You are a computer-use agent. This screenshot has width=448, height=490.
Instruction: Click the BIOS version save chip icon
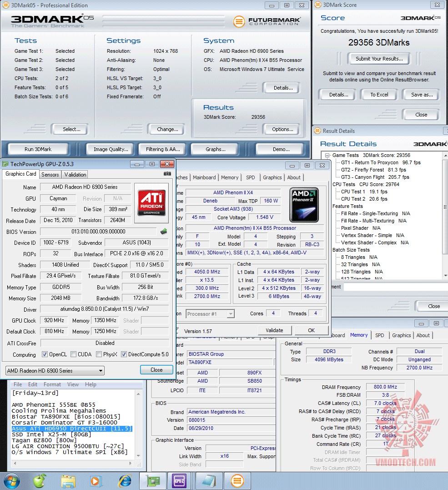coord(164,231)
